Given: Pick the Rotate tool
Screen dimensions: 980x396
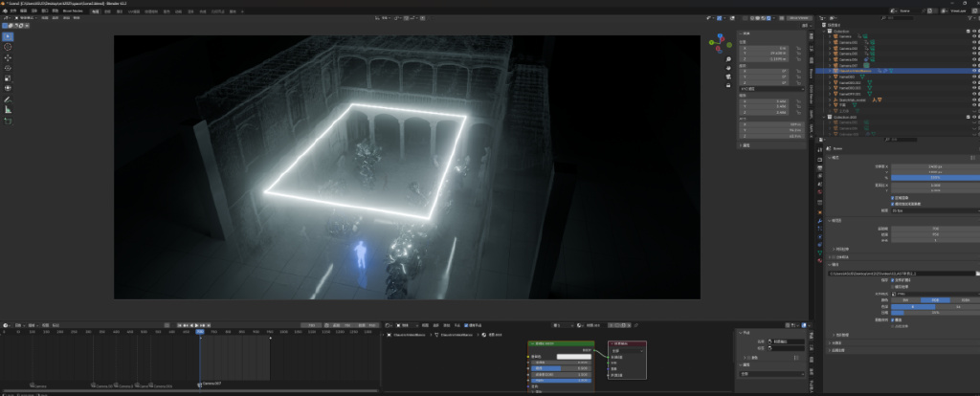Looking at the screenshot, I should coord(8,68).
